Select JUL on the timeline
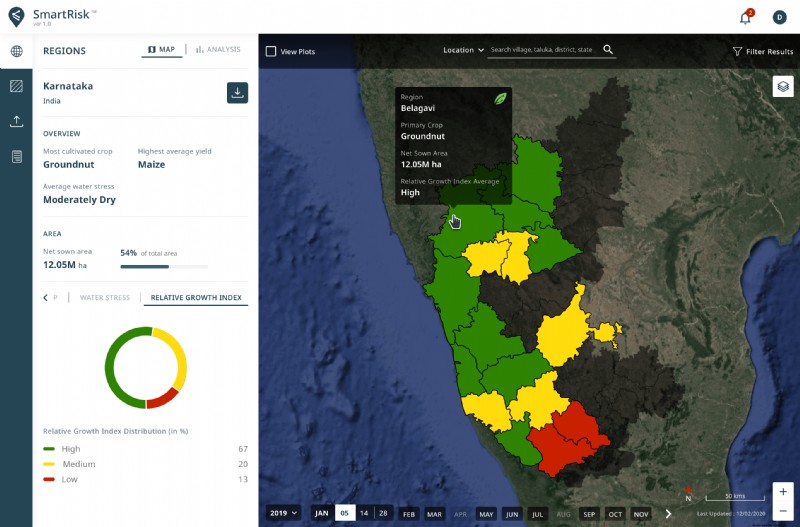 tap(537, 514)
